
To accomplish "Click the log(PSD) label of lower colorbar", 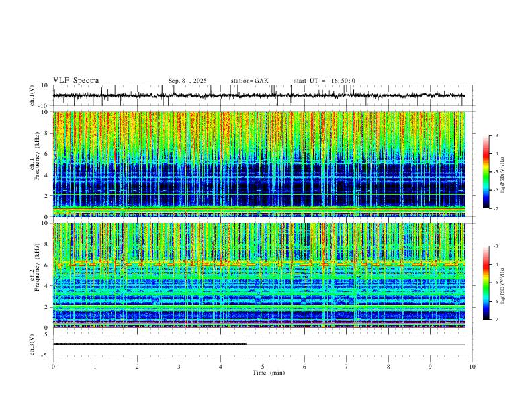I will (503, 285).
